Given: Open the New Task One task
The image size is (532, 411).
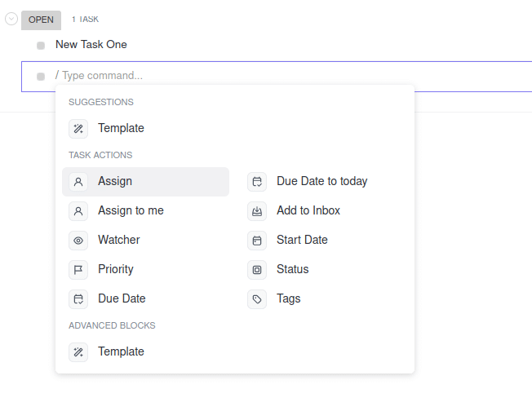Looking at the screenshot, I should (x=91, y=44).
